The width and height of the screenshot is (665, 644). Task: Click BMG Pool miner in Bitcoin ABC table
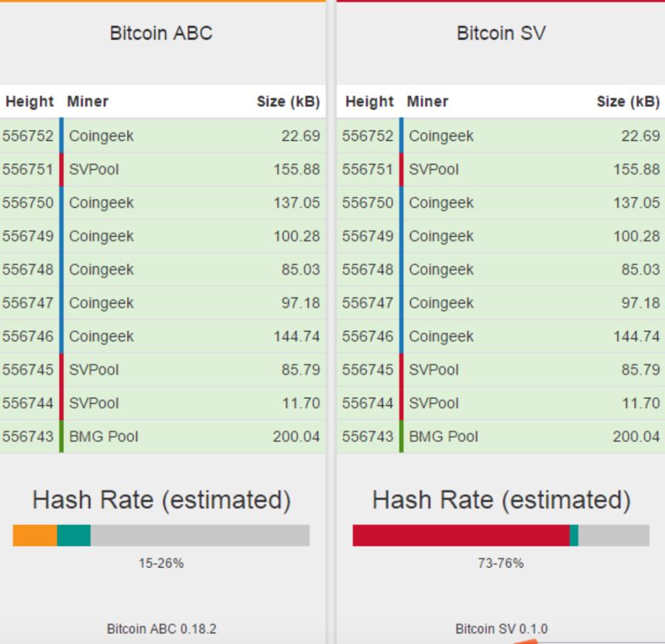(x=104, y=436)
